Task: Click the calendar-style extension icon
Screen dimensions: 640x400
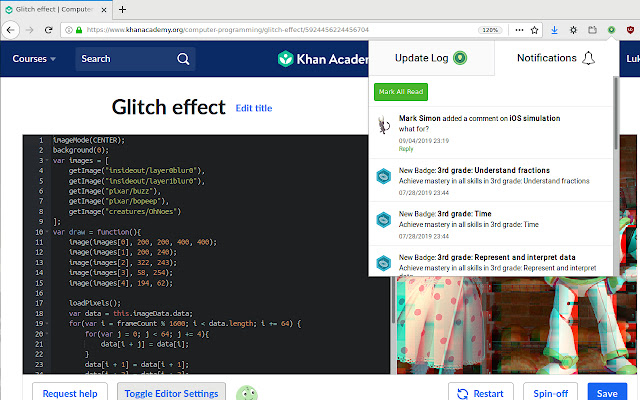Action: (x=592, y=30)
